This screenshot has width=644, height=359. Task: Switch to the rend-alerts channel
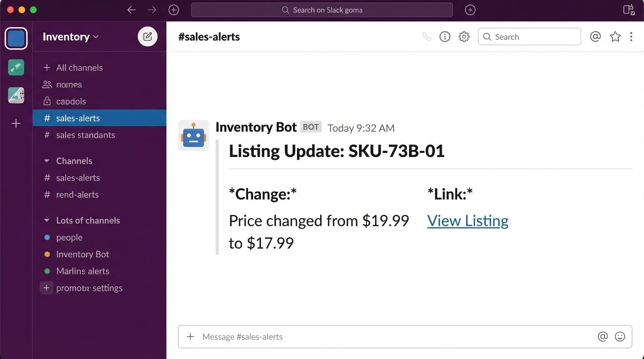pos(77,194)
